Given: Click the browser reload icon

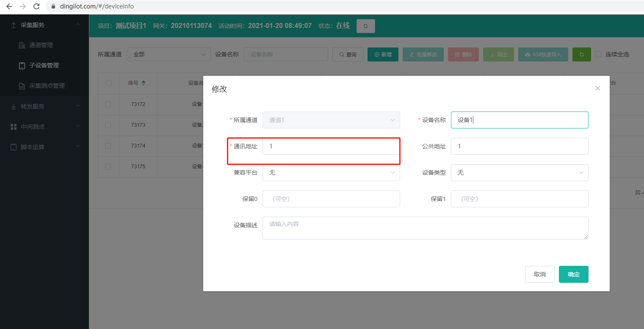Looking at the screenshot, I should [x=36, y=6].
